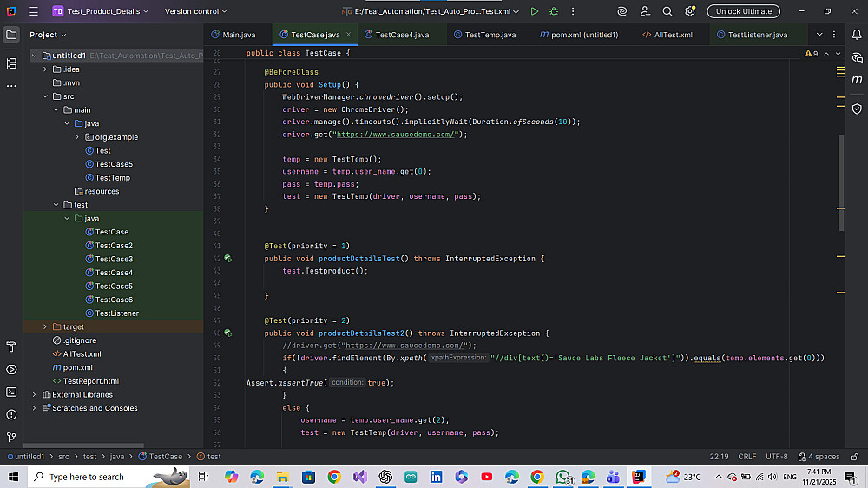The image size is (868, 488).
Task: Expand External Libraries node
Action: tap(35, 394)
